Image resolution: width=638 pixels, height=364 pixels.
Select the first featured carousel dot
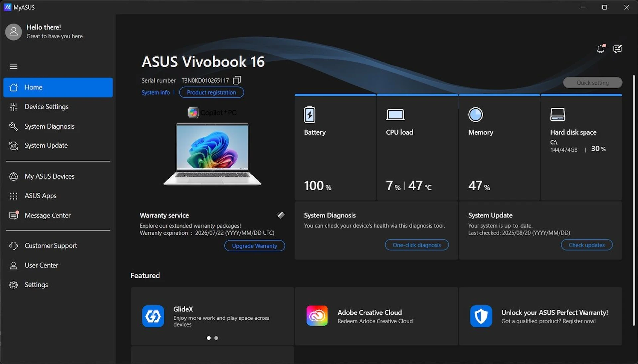tap(209, 338)
